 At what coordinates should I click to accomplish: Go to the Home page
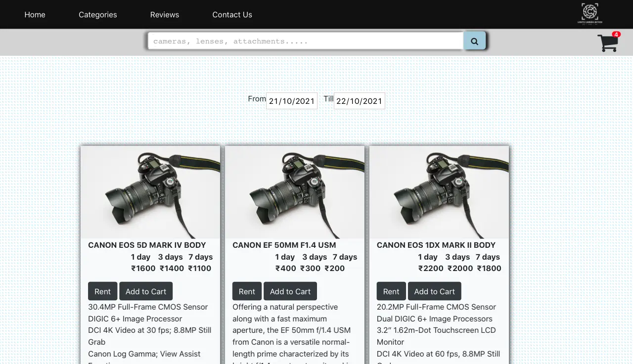[35, 15]
